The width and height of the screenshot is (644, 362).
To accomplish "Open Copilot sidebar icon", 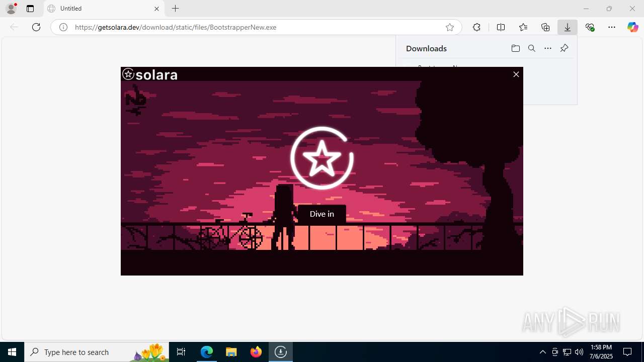I will click(x=632, y=27).
